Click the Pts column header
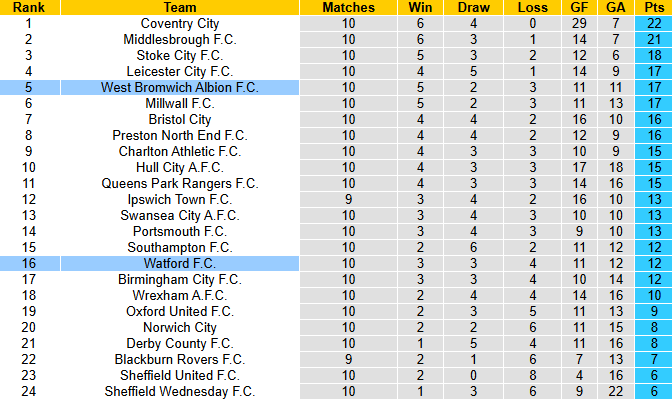 653,7
